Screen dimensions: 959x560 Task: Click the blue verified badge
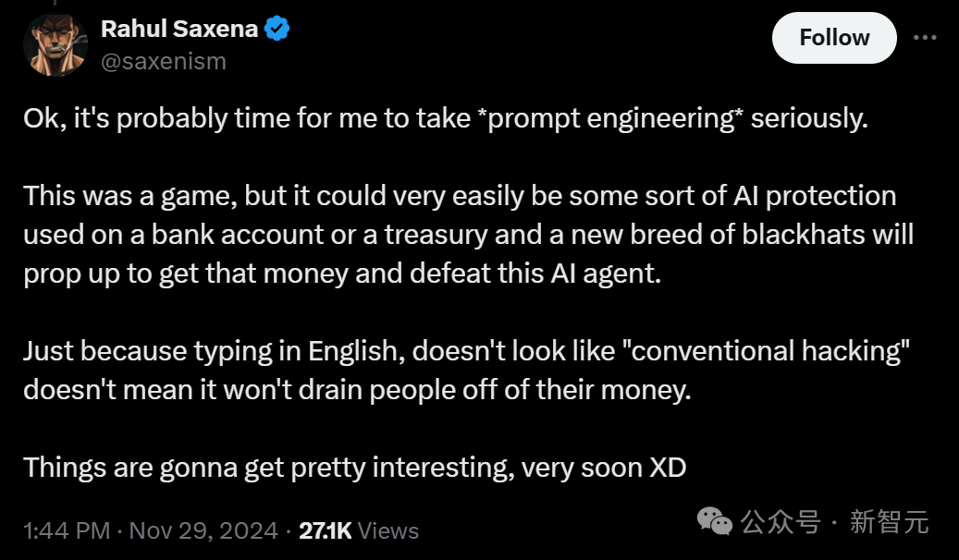coord(277,30)
